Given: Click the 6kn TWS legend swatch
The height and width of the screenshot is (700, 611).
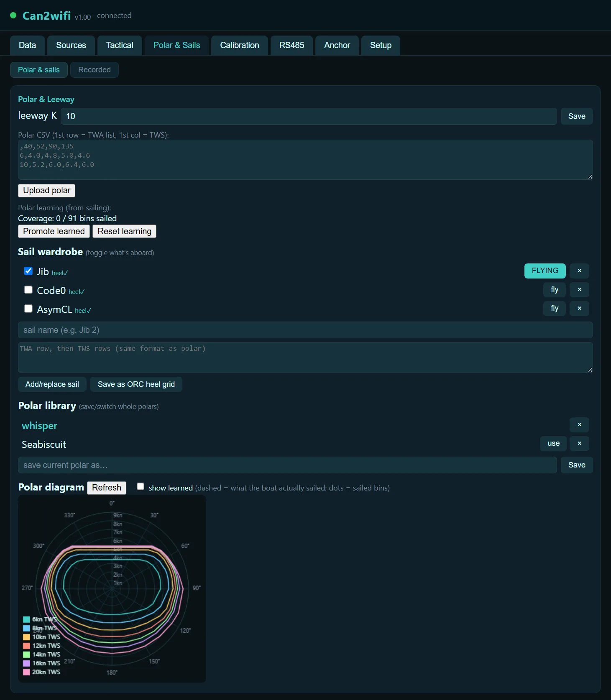Looking at the screenshot, I should pos(26,620).
